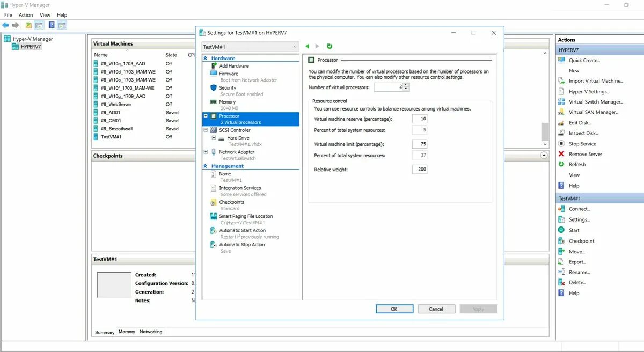Collapse the Management section

(x=206, y=166)
